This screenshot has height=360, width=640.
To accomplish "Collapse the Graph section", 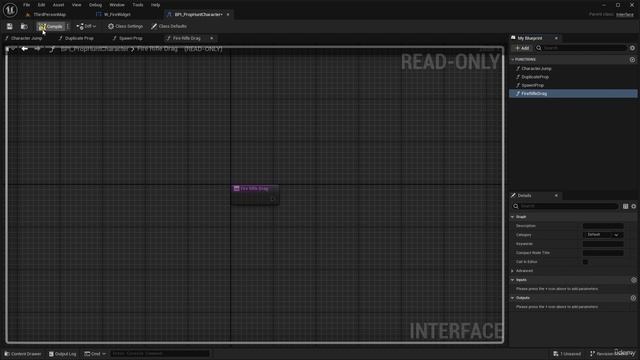I will pyautogui.click(x=513, y=217).
